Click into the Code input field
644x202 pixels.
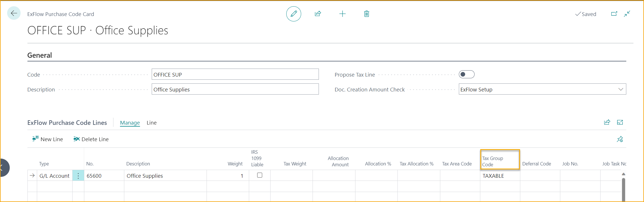(x=235, y=74)
